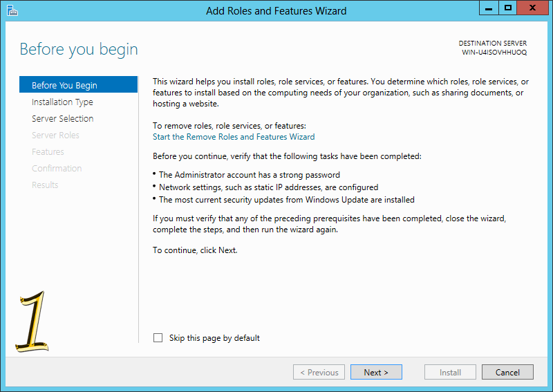Screen dimensions: 553x392
Task: Select the Before You Begin step
Action: click(x=78, y=84)
